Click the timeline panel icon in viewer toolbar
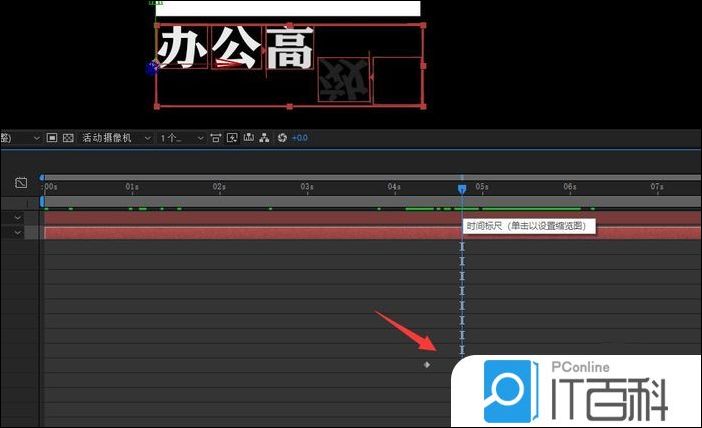Screen dimensions: 702x428 (x=248, y=138)
